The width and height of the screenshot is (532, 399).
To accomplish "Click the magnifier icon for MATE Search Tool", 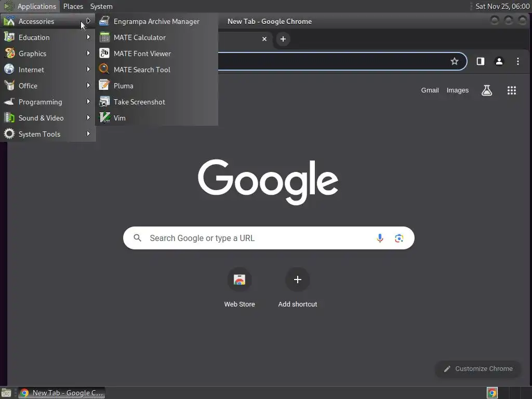I will 104,69.
